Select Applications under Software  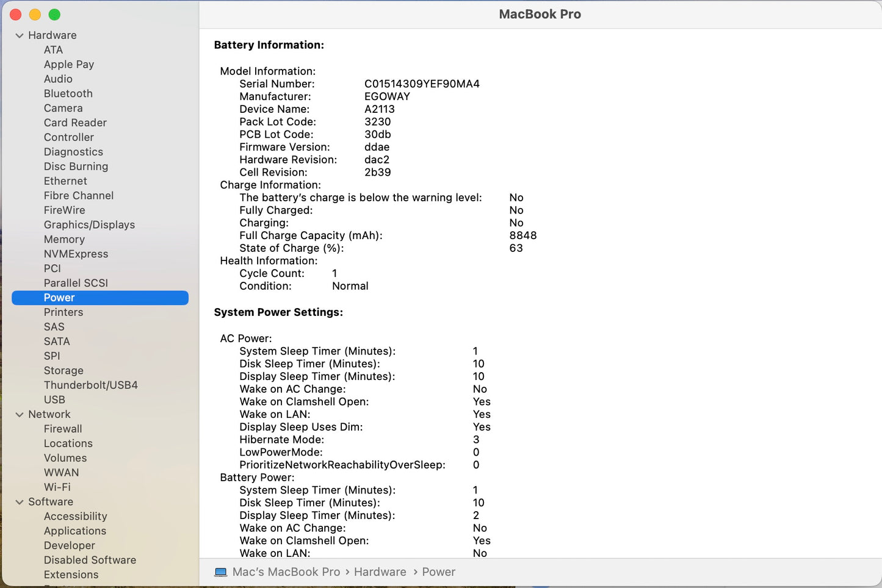[x=75, y=531]
